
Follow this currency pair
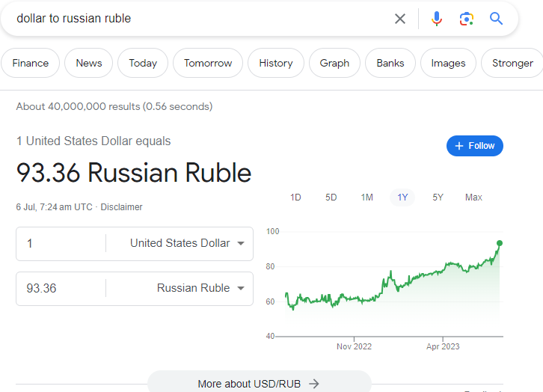(x=475, y=146)
